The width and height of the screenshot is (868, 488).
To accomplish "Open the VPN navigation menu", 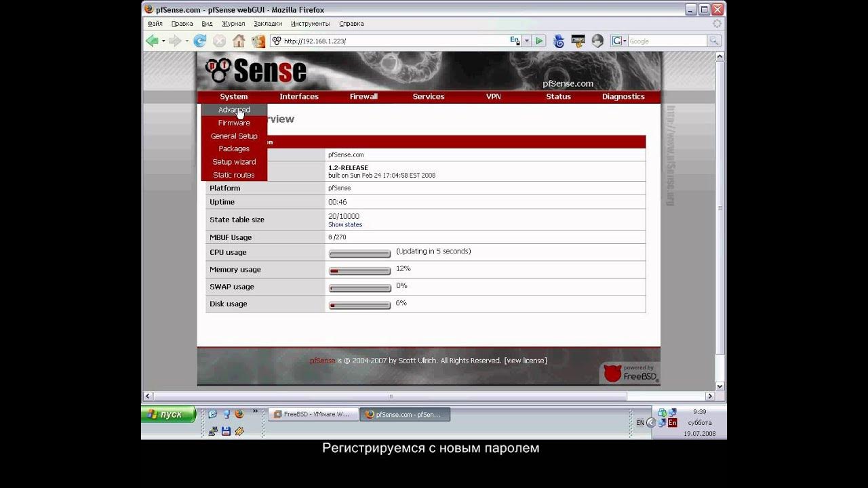I will coord(494,96).
